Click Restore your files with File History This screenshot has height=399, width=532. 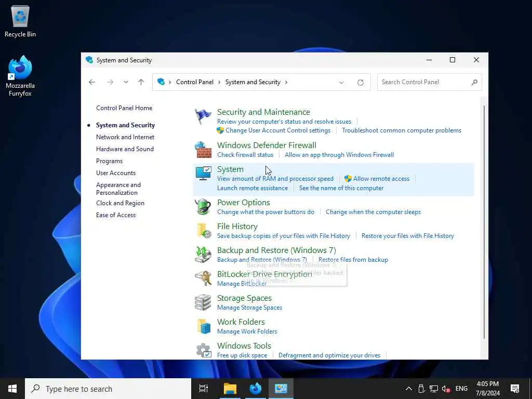click(407, 236)
